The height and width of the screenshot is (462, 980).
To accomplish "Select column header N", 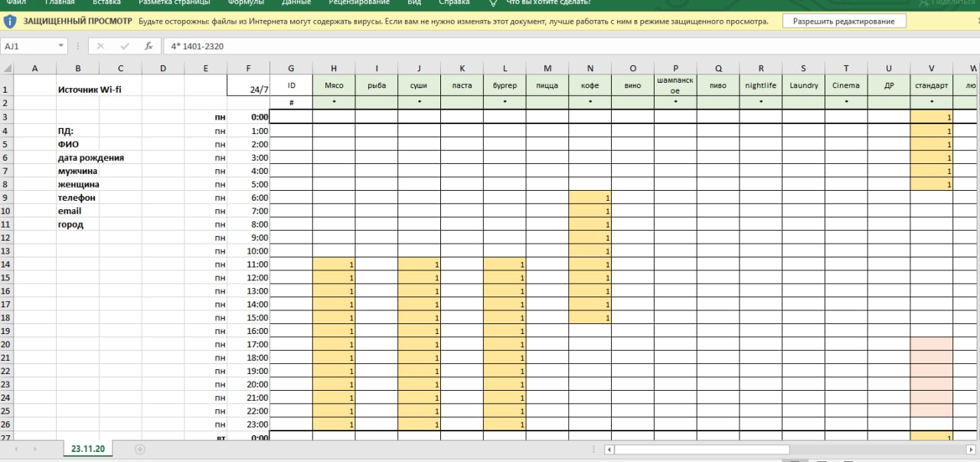I will 590,68.
